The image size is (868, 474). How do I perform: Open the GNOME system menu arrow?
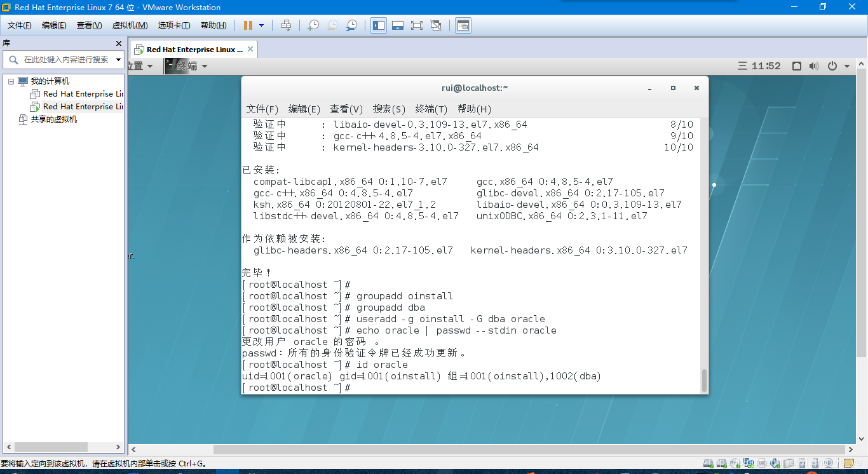(848, 66)
